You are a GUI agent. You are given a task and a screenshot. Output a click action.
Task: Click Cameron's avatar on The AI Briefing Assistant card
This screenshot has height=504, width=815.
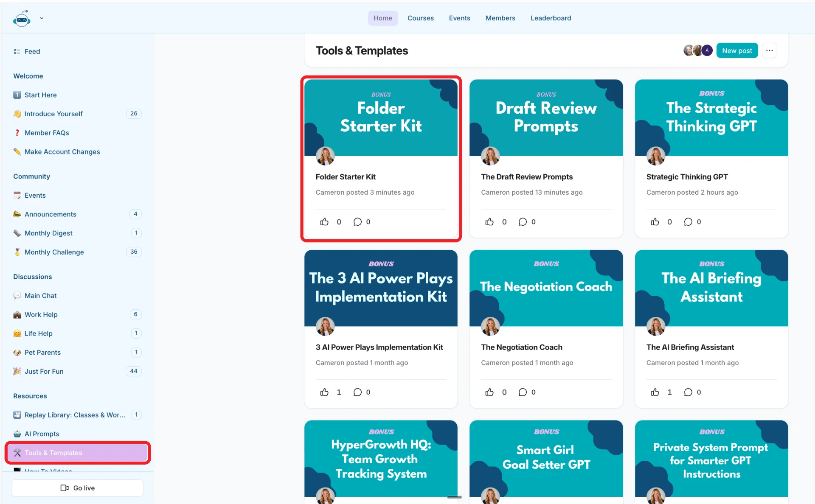(x=655, y=326)
